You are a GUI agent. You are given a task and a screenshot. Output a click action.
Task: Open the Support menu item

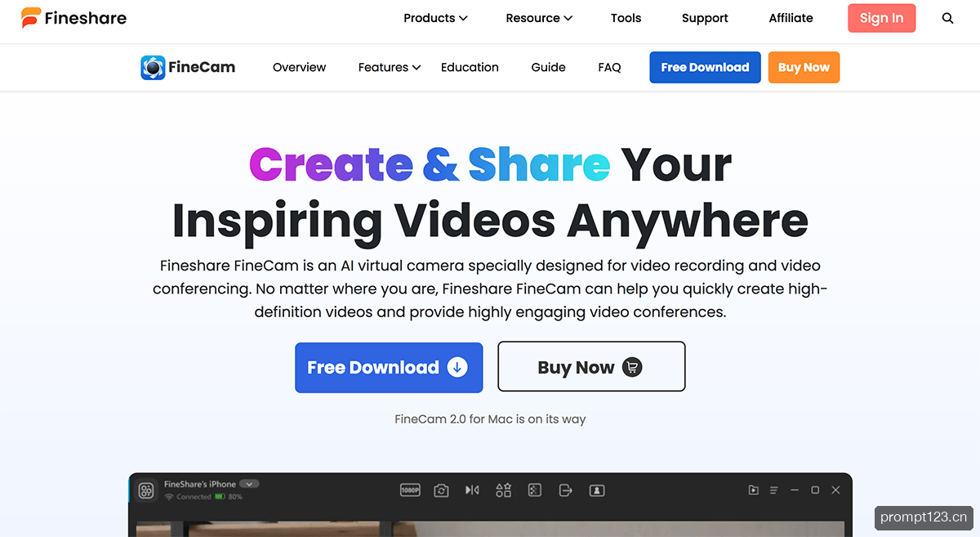coord(705,18)
